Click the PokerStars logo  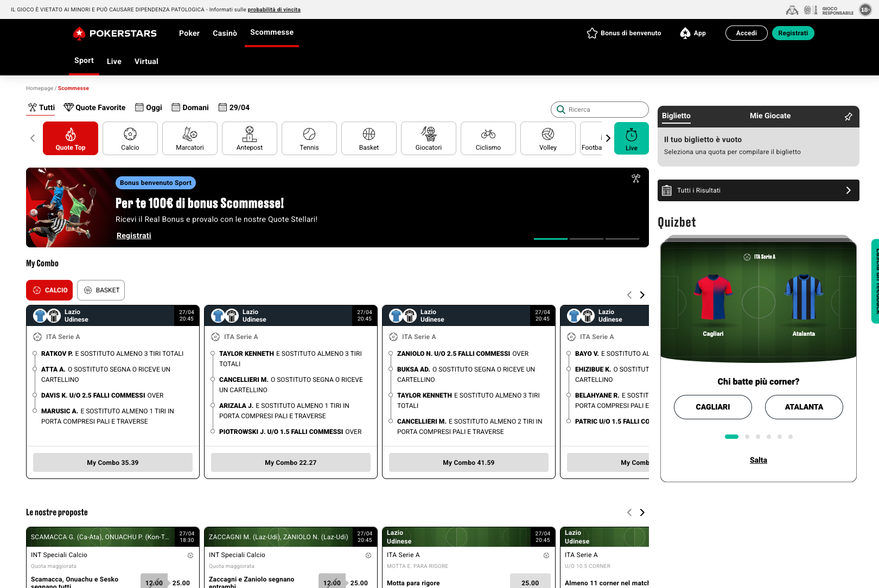pos(115,33)
